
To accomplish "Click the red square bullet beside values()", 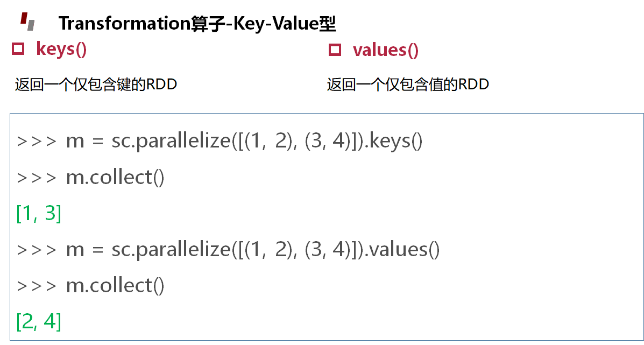I will pyautogui.click(x=335, y=50).
